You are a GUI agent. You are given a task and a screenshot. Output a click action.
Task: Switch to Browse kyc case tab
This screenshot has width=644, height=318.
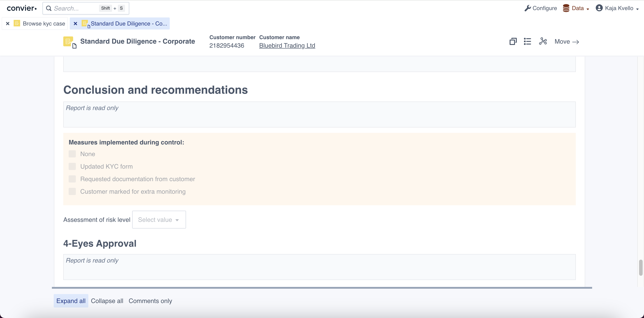(x=44, y=23)
